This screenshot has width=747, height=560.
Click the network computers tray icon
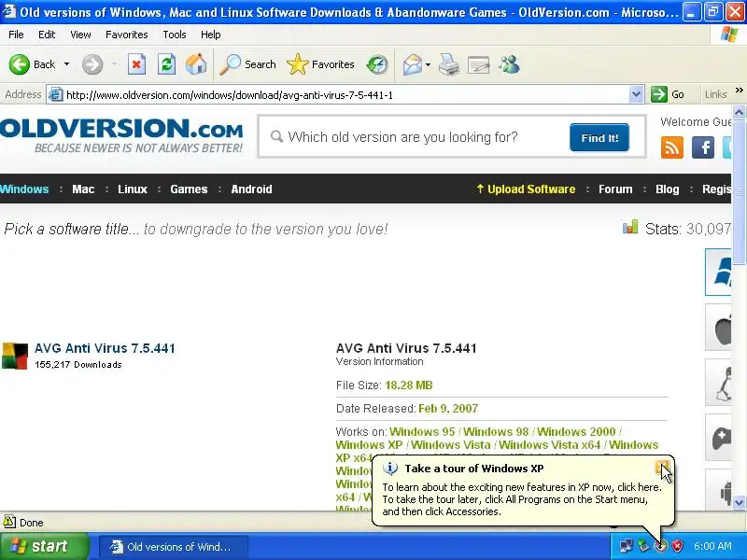point(626,546)
